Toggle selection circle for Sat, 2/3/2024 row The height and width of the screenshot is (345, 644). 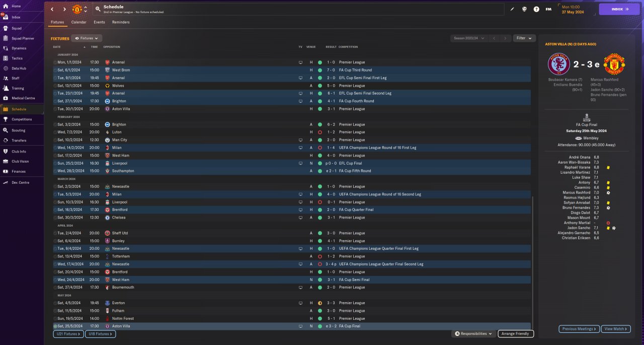pos(55,186)
